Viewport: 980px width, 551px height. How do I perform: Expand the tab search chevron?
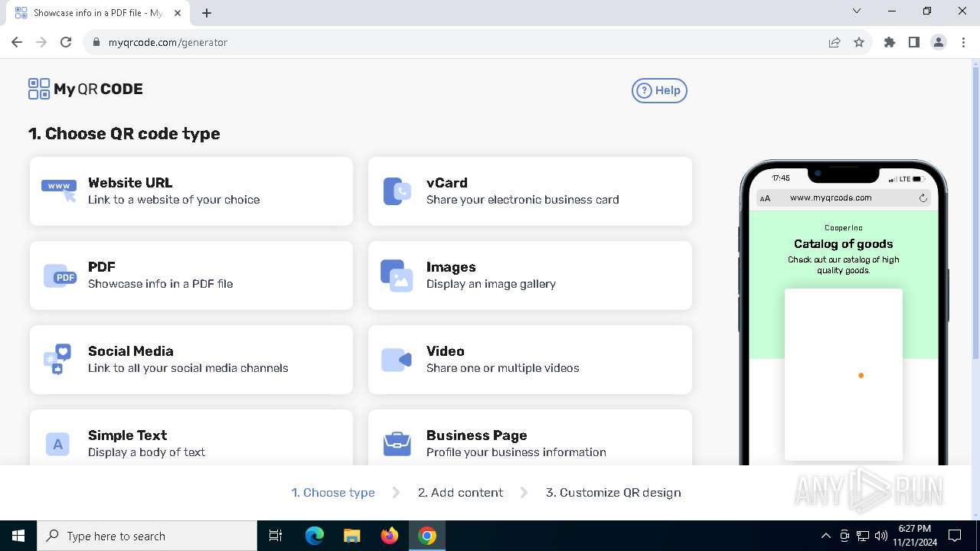[x=857, y=11]
